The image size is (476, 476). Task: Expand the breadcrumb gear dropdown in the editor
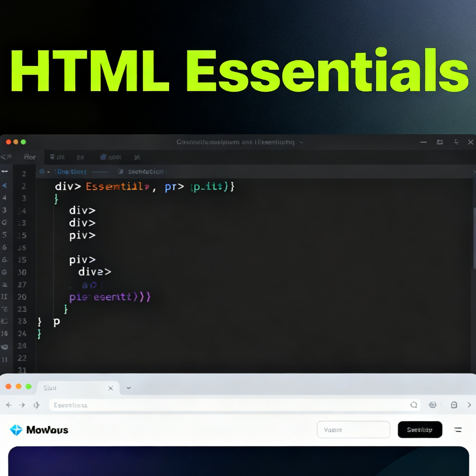44,172
